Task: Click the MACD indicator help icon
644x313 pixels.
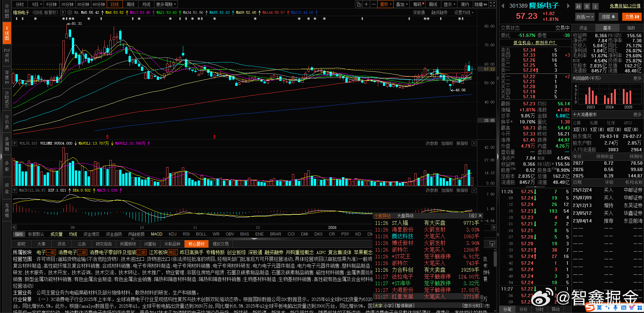Action: pos(15,190)
